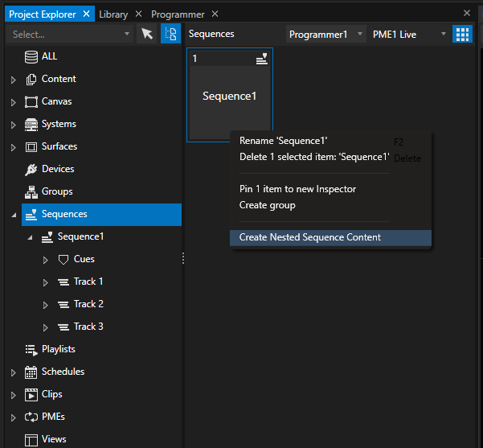
Task: Select the ALL tree label
Action: 49,56
